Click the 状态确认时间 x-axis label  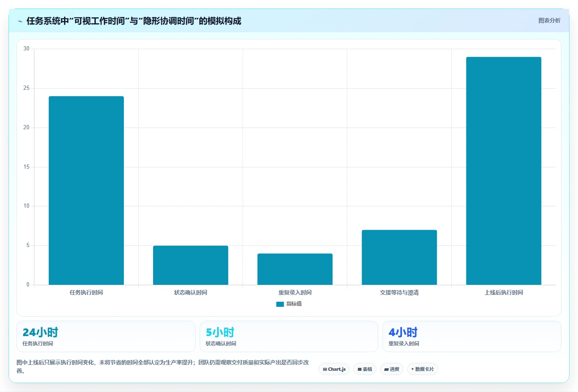coord(190,293)
